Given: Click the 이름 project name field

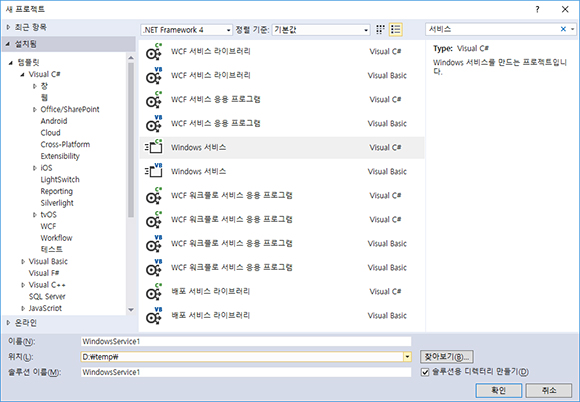Looking at the screenshot, I should 246,341.
